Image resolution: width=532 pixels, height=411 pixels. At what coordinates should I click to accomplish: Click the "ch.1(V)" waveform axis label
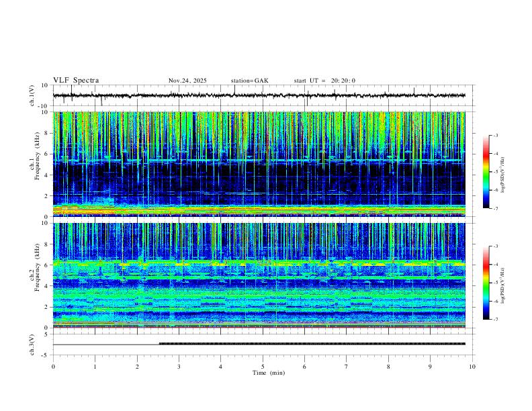[x=32, y=95]
